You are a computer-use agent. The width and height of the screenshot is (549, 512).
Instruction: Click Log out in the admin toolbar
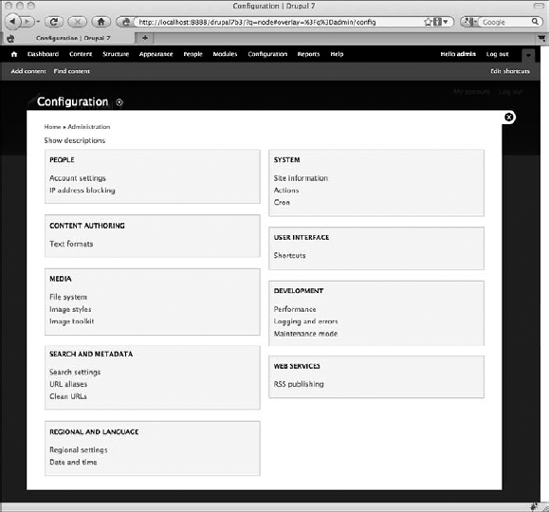coord(497,54)
